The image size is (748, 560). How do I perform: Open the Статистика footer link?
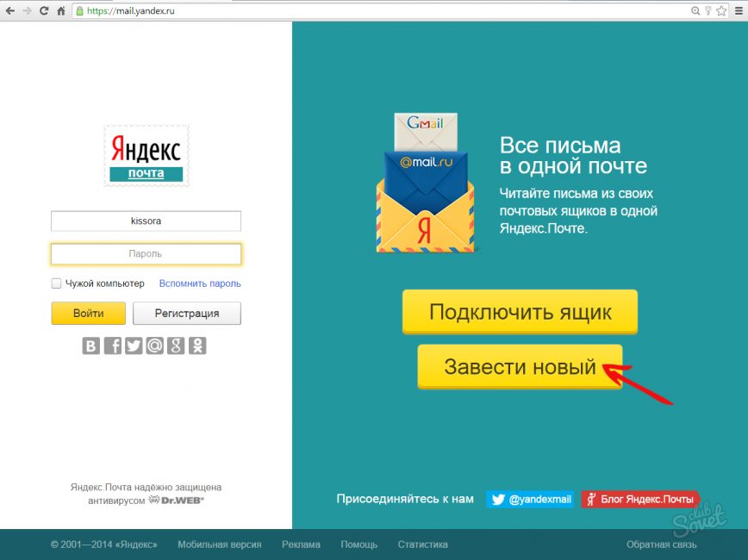(x=422, y=544)
